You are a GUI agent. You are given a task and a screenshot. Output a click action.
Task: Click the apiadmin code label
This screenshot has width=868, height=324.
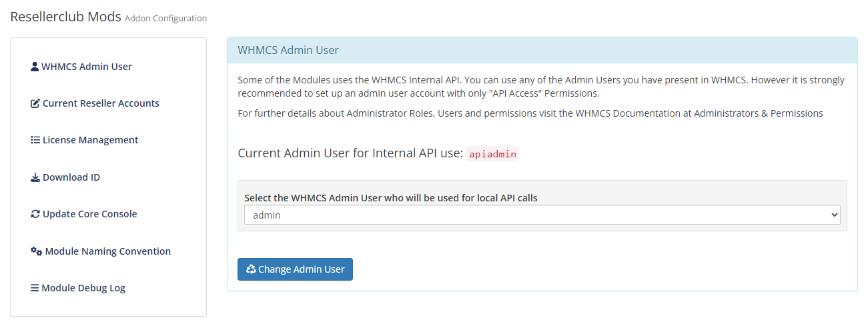[492, 154]
